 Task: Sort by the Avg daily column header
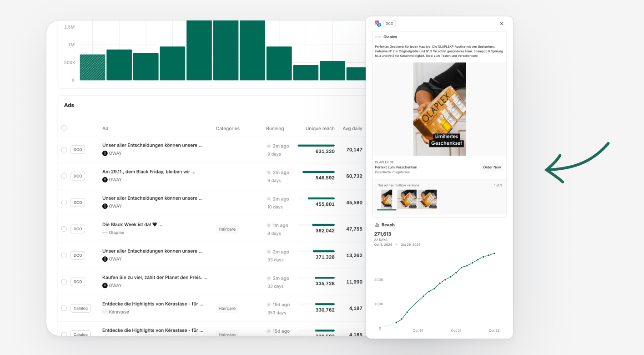[x=352, y=128]
